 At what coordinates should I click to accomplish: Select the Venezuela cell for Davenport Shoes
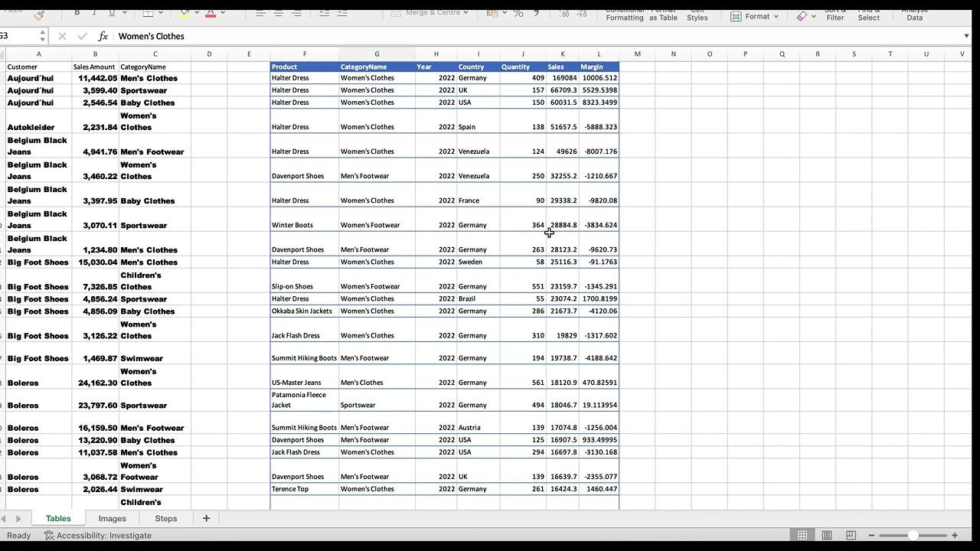[479, 170]
